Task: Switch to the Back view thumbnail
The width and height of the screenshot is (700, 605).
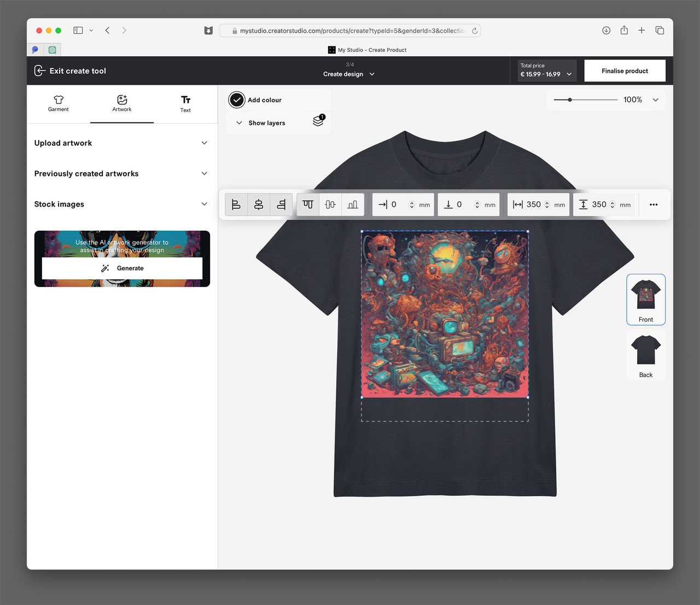Action: (645, 354)
